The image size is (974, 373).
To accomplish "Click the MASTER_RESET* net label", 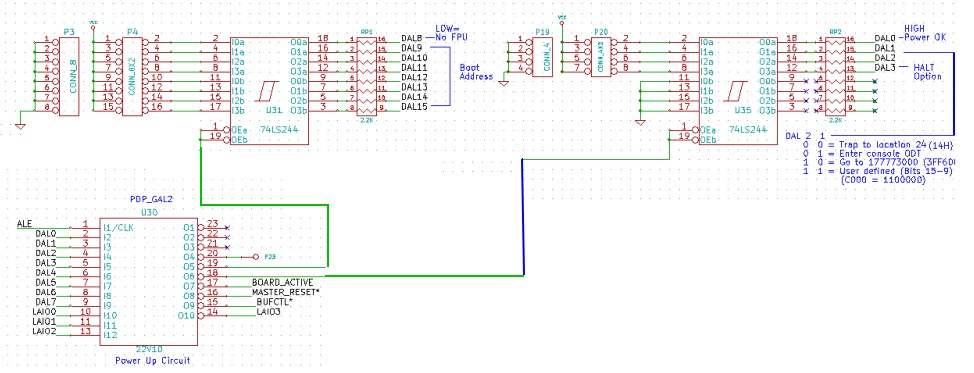I will (285, 292).
